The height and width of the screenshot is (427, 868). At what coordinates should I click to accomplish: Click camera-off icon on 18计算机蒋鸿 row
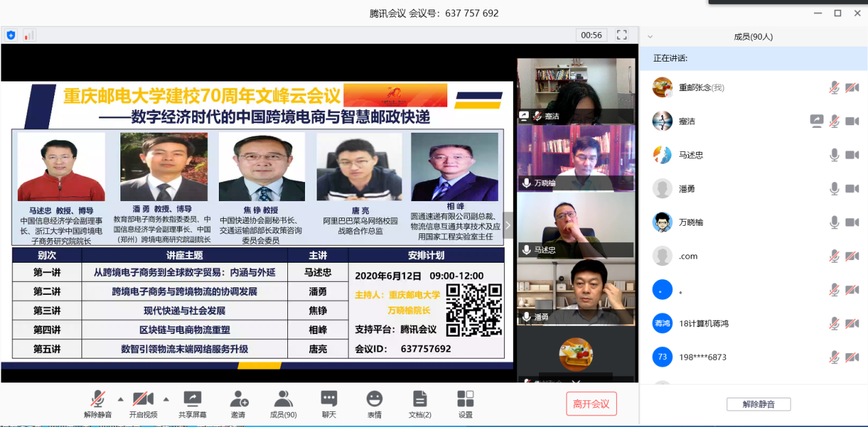(x=852, y=323)
